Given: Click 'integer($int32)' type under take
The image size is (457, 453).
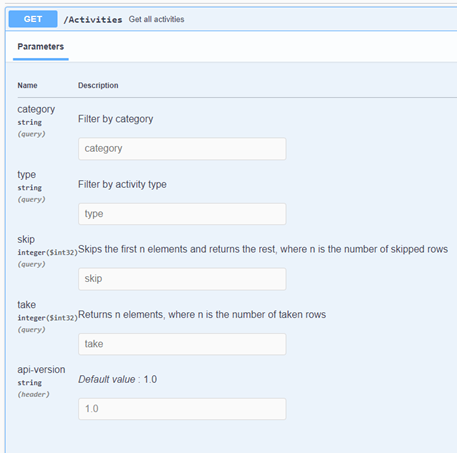Looking at the screenshot, I should [47, 318].
